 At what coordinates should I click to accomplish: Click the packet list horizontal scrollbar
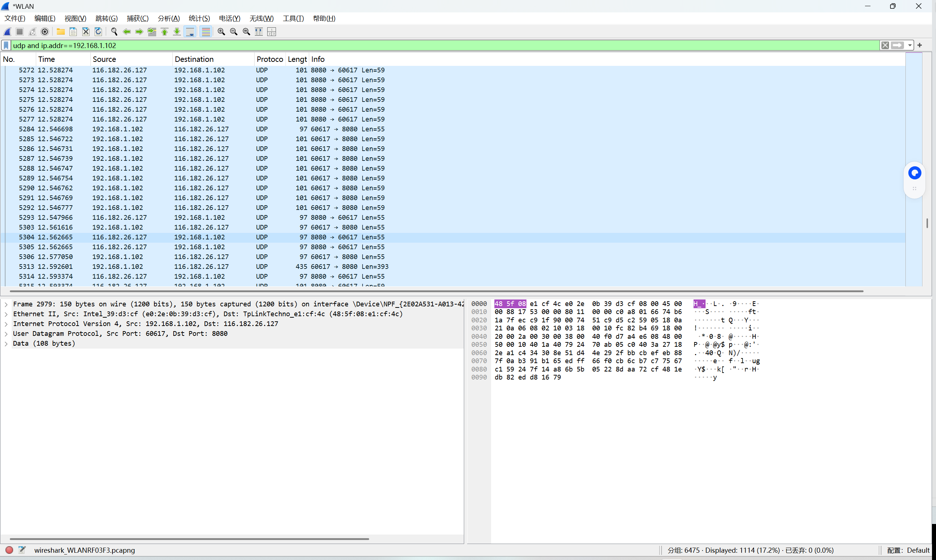pos(436,291)
